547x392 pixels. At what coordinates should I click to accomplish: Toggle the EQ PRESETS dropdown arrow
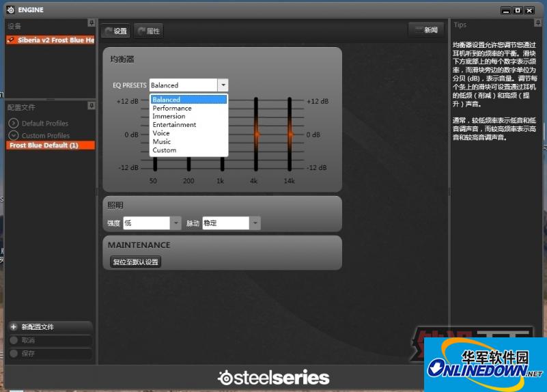point(223,85)
